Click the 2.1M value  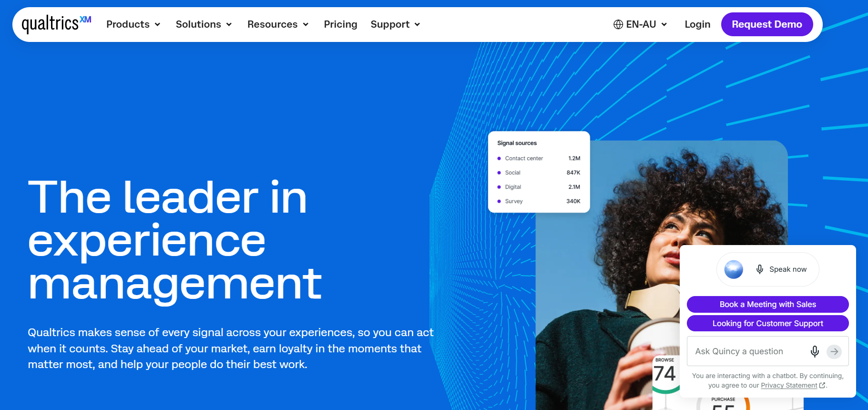574,187
